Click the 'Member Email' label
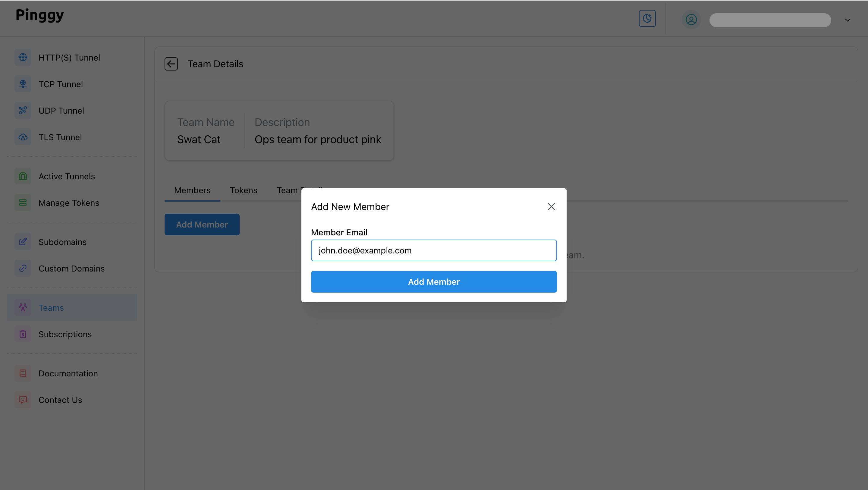 [x=339, y=233]
